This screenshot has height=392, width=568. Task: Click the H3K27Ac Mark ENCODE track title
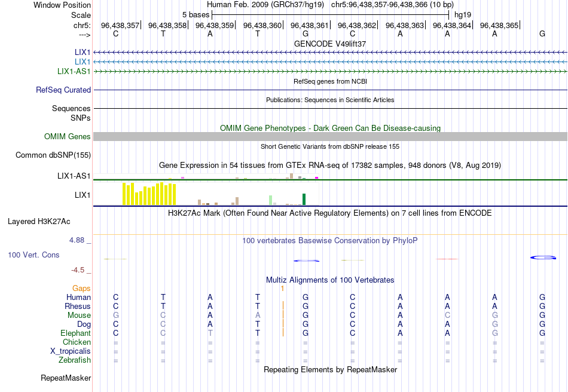[x=329, y=213]
